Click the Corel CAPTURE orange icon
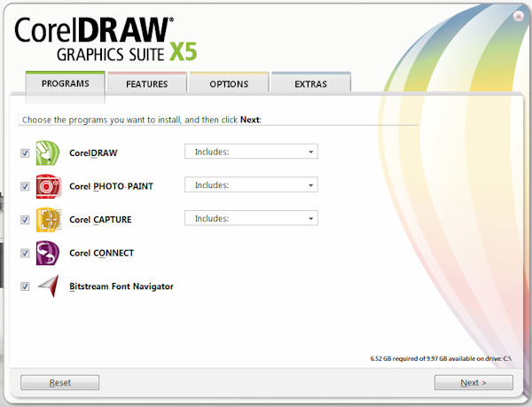Viewport: 532px width, 407px height. (47, 219)
